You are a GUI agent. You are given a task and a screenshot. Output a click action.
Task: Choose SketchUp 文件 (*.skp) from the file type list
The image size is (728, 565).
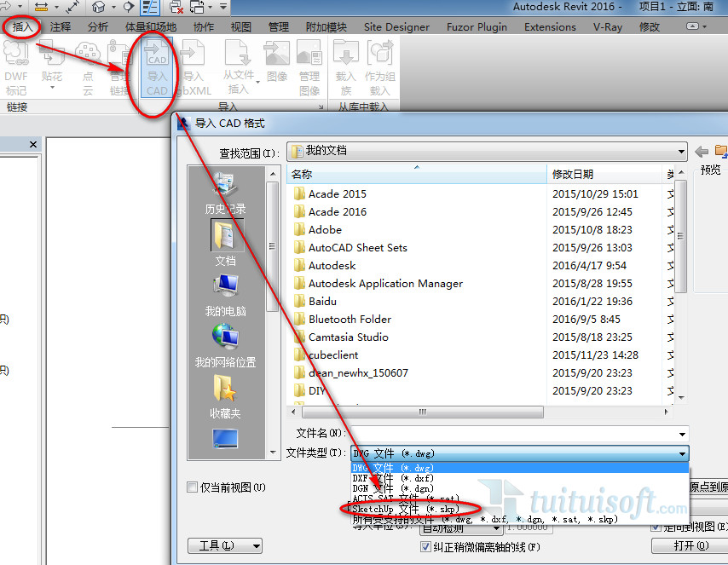406,509
